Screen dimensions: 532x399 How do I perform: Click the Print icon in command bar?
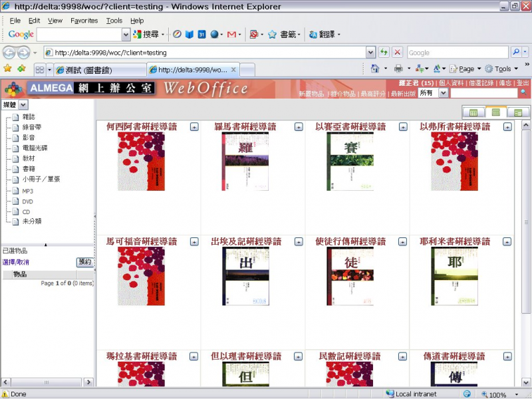click(398, 69)
